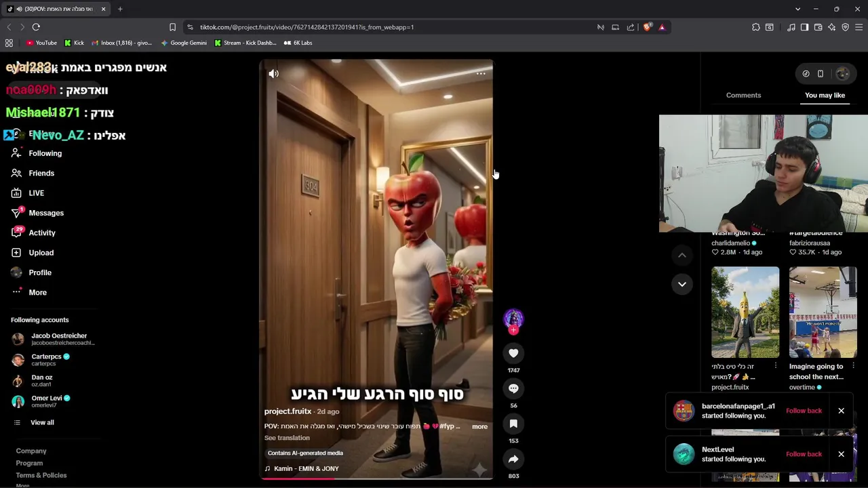Open Friends in the sidebar
868x488 pixels.
[41, 173]
